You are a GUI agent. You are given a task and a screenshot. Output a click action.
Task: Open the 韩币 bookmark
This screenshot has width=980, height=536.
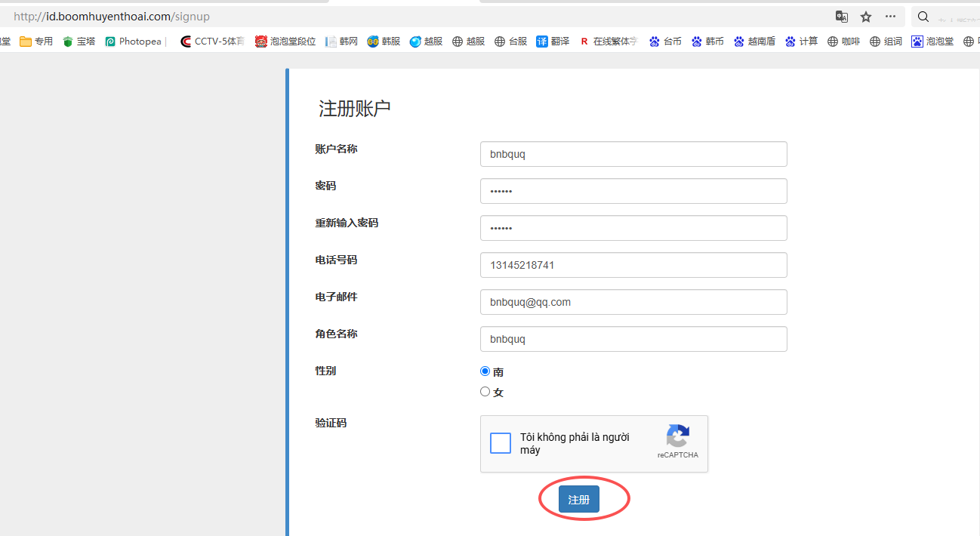pyautogui.click(x=707, y=42)
